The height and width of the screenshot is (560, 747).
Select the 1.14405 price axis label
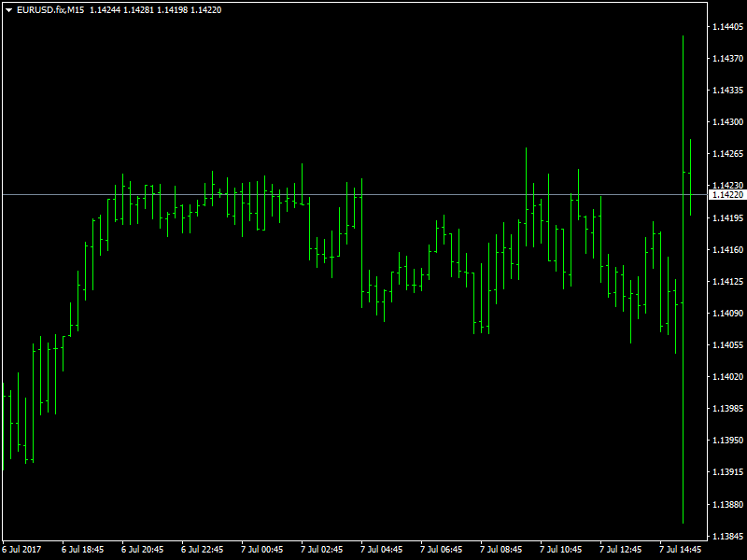(727, 27)
